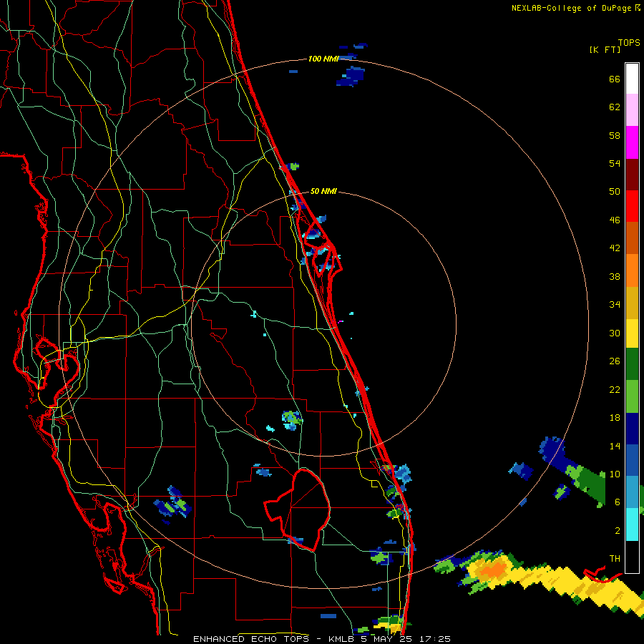644x644 pixels.
Task: Click the TOPS legend title
Action: point(629,43)
